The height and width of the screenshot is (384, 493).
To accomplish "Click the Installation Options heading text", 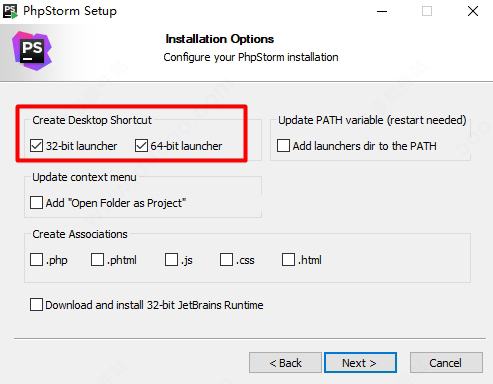I will click(220, 39).
